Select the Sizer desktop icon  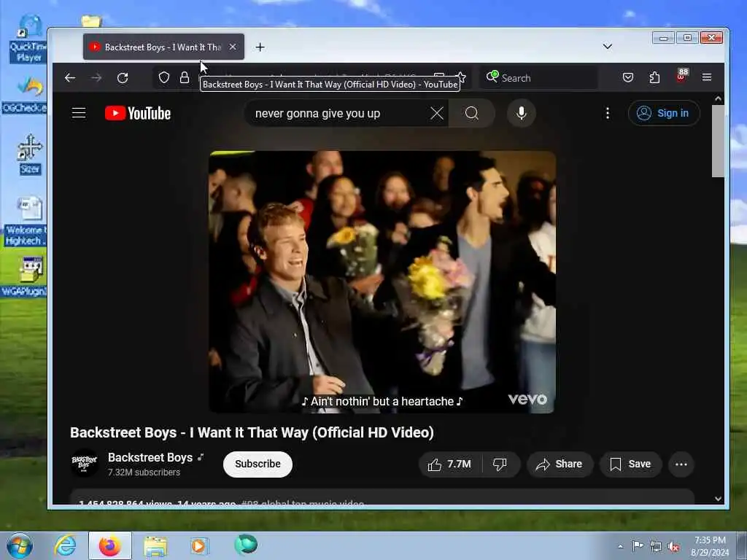(x=30, y=155)
